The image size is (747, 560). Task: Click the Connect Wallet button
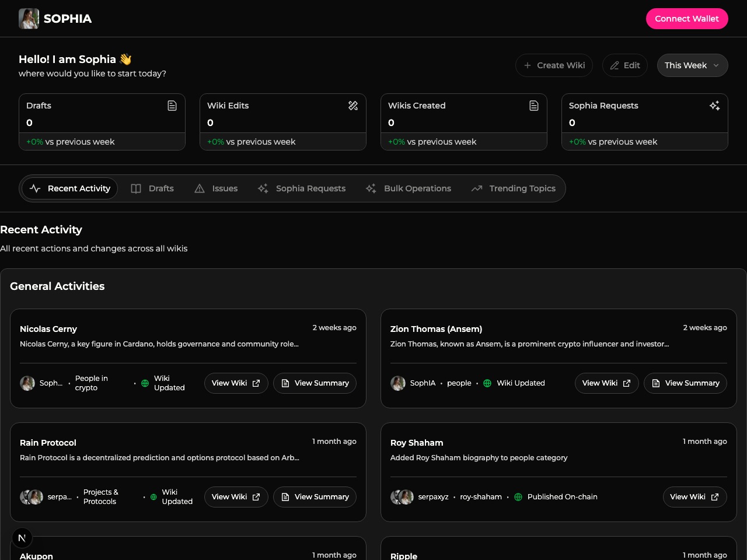[687, 19]
